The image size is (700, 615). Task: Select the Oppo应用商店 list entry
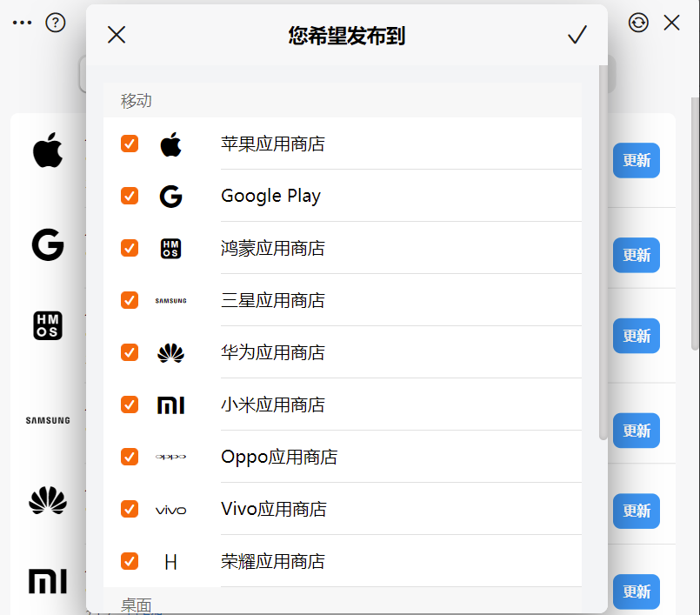pos(343,457)
